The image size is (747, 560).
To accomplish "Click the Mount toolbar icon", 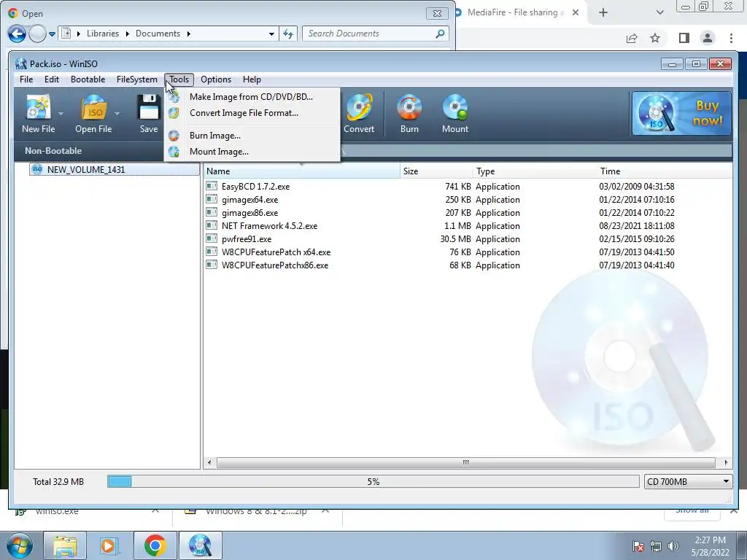I will (455, 107).
